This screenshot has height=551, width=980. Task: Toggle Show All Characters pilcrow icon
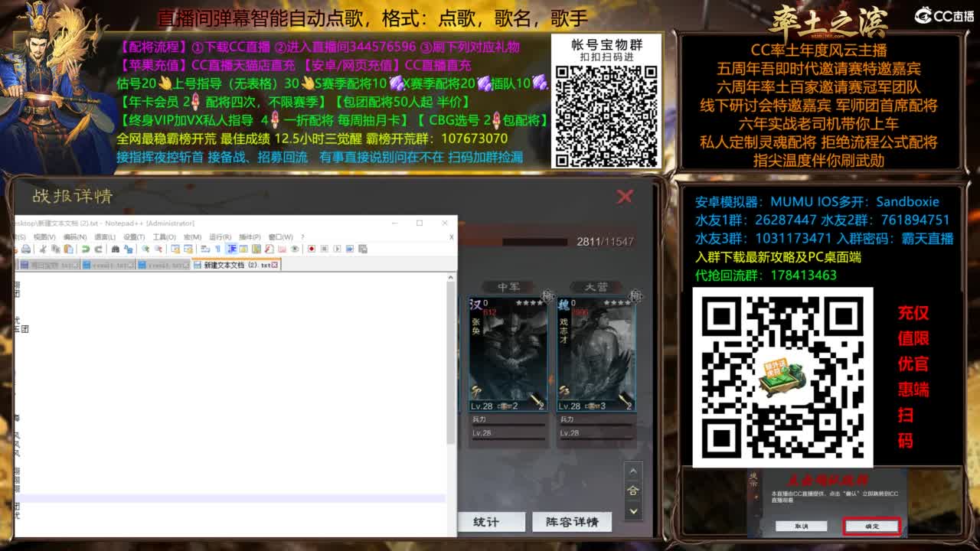coord(217,249)
